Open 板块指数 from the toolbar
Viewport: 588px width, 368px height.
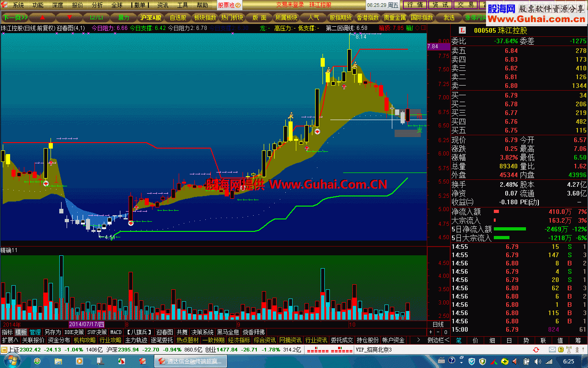(x=205, y=17)
